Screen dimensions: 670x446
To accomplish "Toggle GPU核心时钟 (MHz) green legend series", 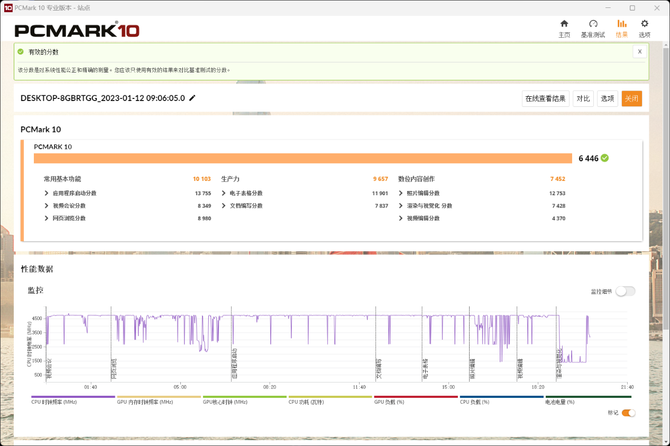I will [x=244, y=400].
